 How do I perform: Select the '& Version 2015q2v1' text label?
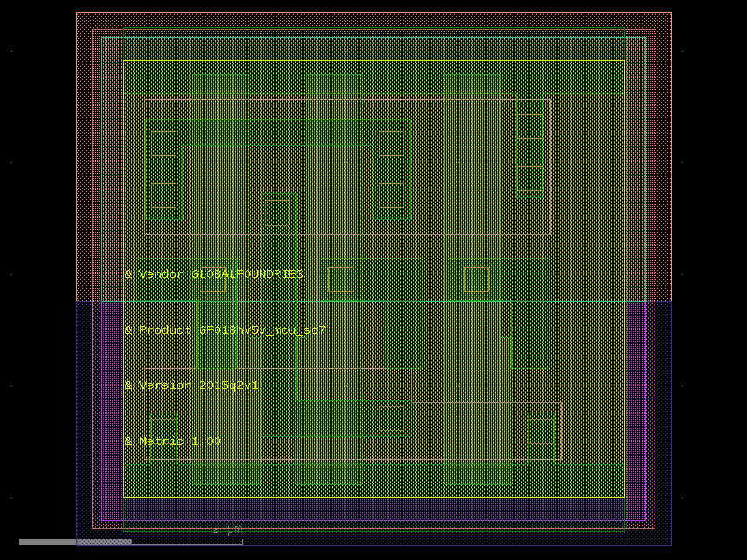coord(191,385)
